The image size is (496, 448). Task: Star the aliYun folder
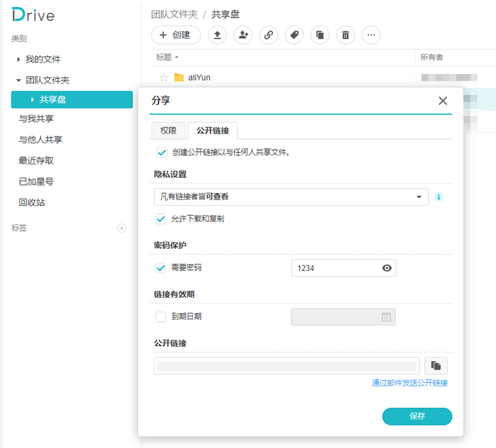pyautogui.click(x=163, y=78)
